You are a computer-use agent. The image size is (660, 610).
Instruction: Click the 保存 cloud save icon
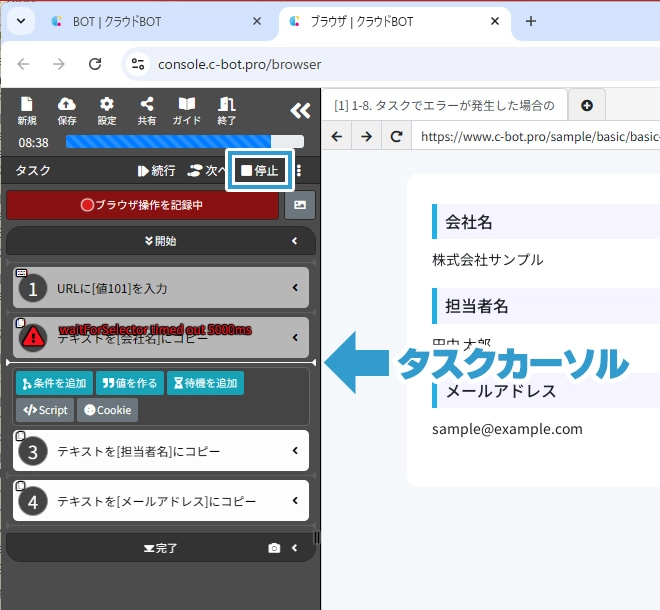coord(67,110)
